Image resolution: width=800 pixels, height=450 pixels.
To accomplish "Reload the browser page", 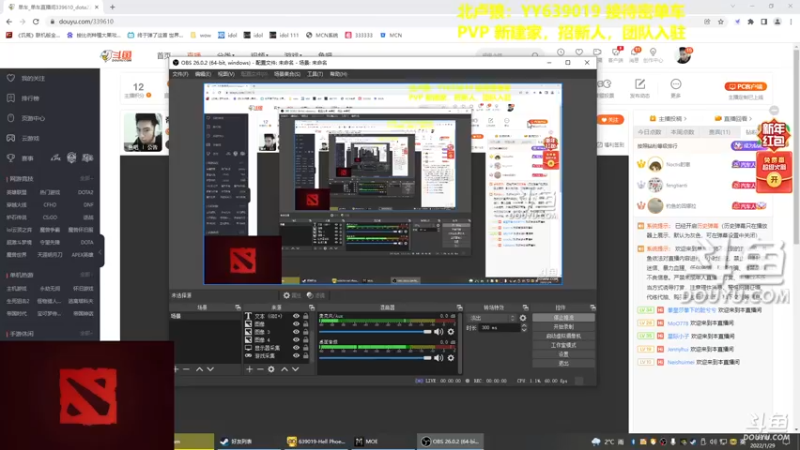I will pyautogui.click(x=36, y=21).
